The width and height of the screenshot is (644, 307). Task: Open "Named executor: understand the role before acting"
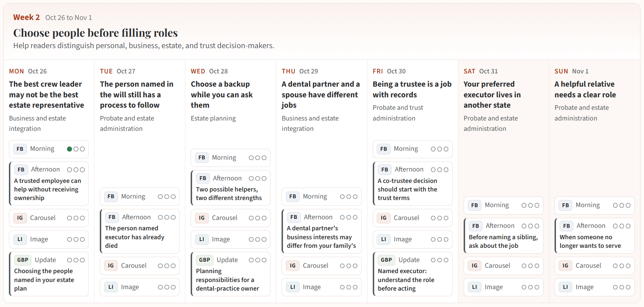click(x=406, y=280)
